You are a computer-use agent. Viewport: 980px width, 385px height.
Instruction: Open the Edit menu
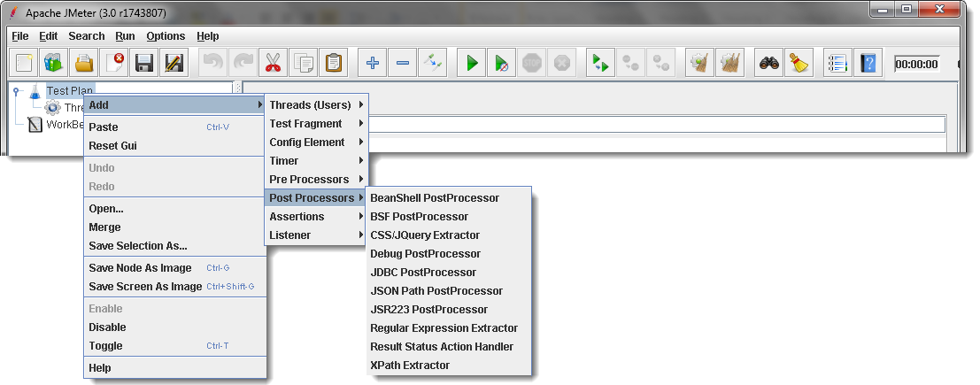pyautogui.click(x=48, y=36)
